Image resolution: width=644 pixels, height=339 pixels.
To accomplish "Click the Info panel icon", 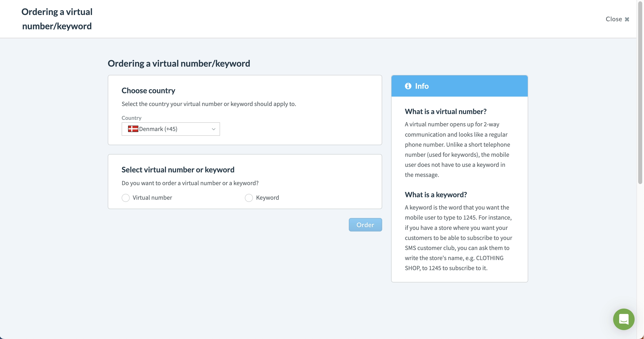I will click(408, 86).
